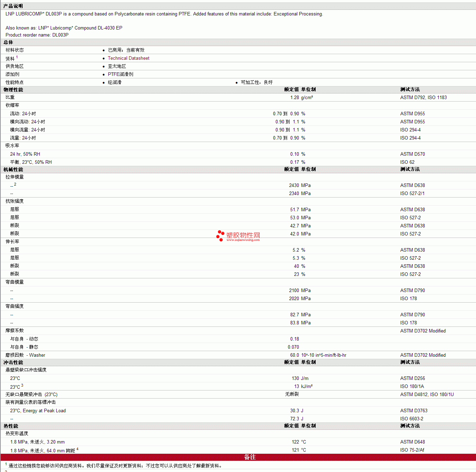
Task: Click the 经润滑 feature entry
Action: (x=114, y=83)
